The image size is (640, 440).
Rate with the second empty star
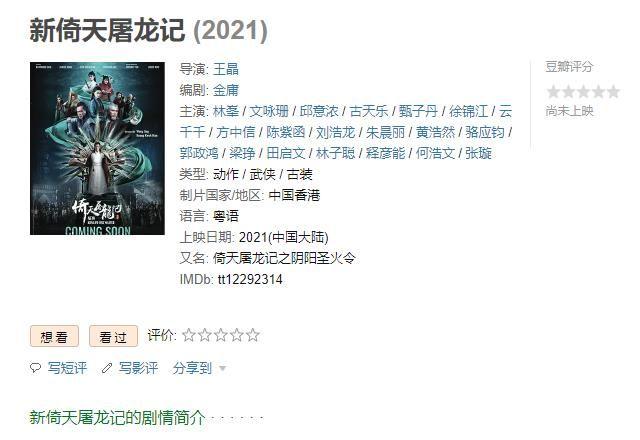click(204, 335)
